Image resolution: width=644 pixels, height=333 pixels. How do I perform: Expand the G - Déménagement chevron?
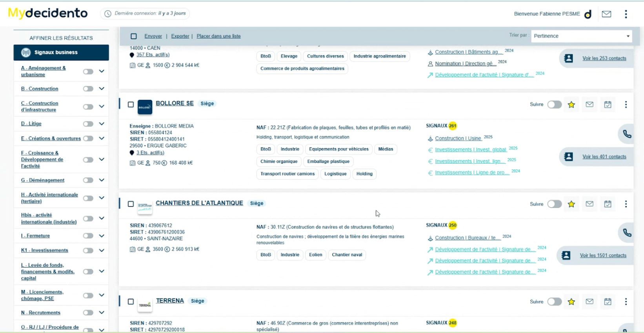pos(102,180)
